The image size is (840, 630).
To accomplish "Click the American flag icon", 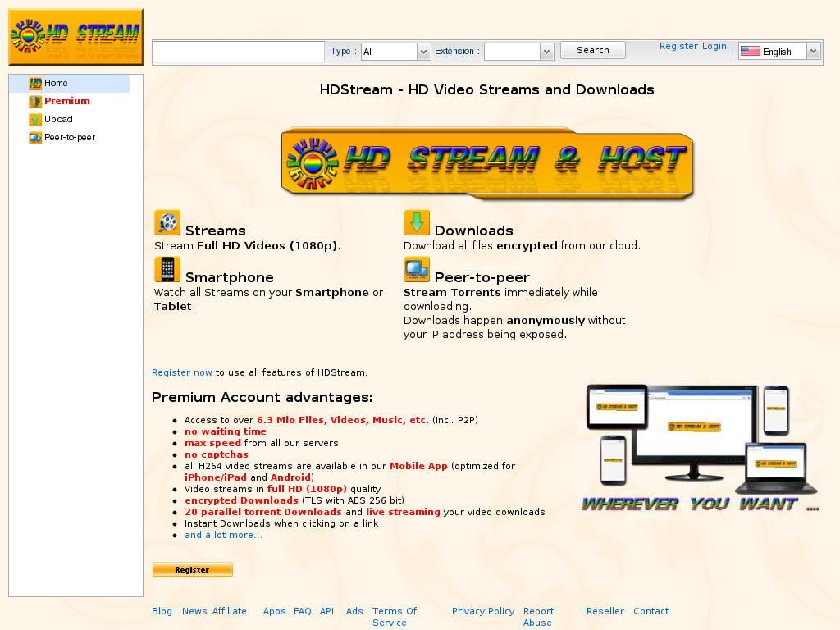I will click(751, 50).
